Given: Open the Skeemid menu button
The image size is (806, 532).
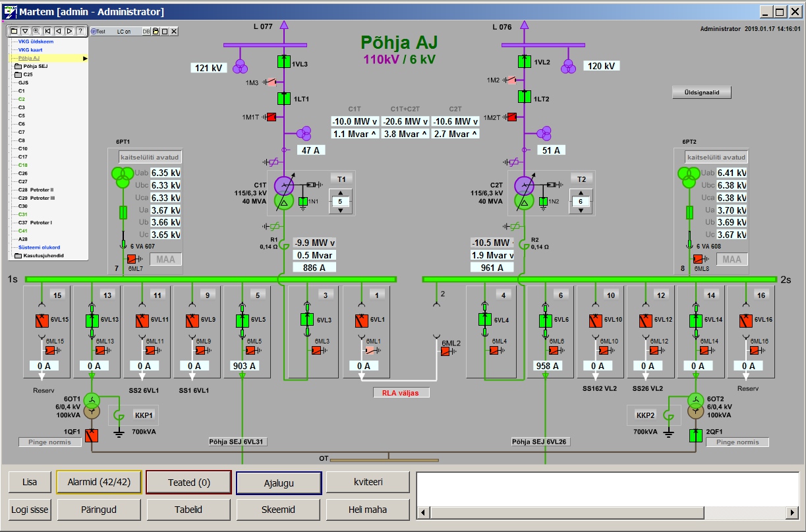Looking at the screenshot, I should pyautogui.click(x=279, y=510).
